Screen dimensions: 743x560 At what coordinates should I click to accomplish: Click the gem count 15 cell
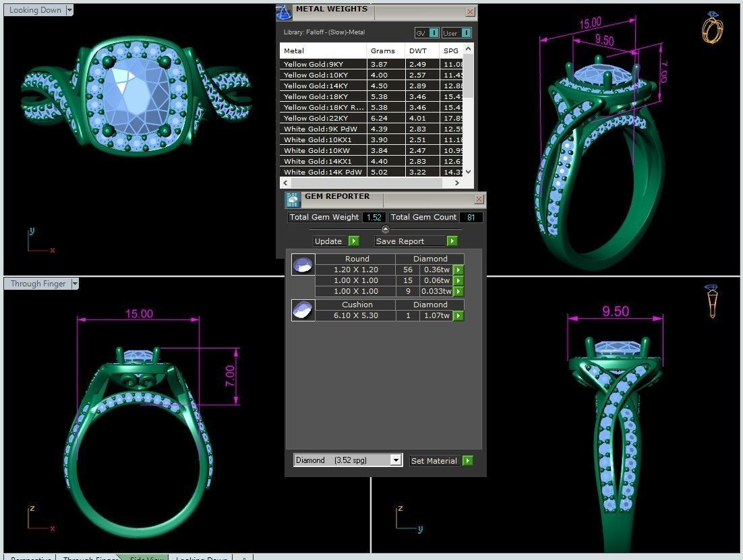[407, 280]
